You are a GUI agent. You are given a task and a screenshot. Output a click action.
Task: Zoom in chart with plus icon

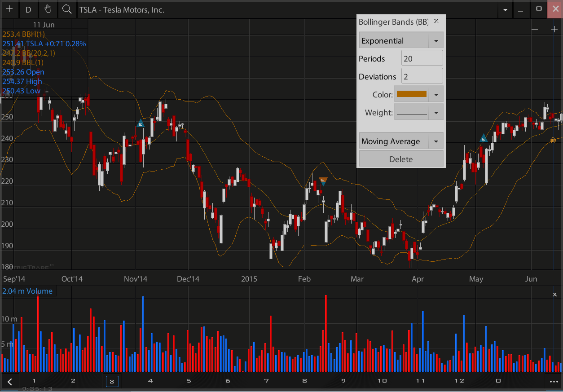[x=554, y=29]
